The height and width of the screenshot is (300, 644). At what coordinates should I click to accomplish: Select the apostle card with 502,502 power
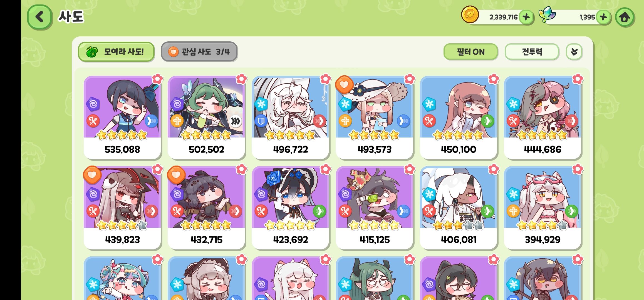pos(206,117)
